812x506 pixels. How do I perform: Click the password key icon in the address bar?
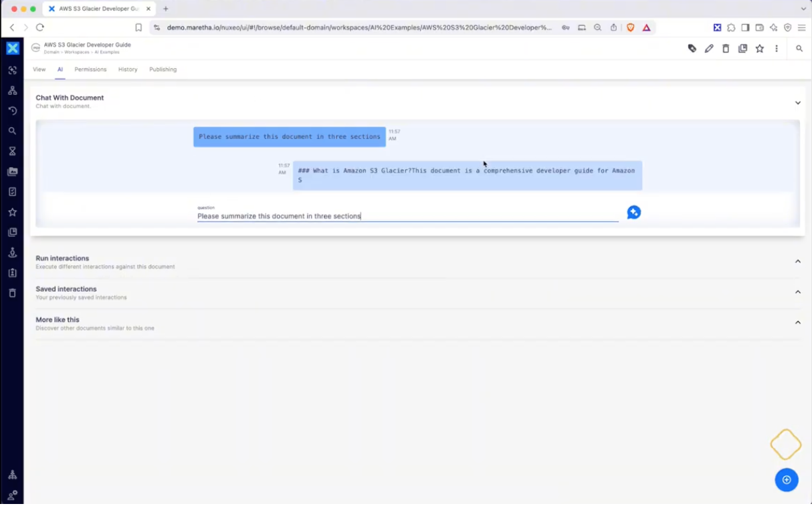coord(566,27)
